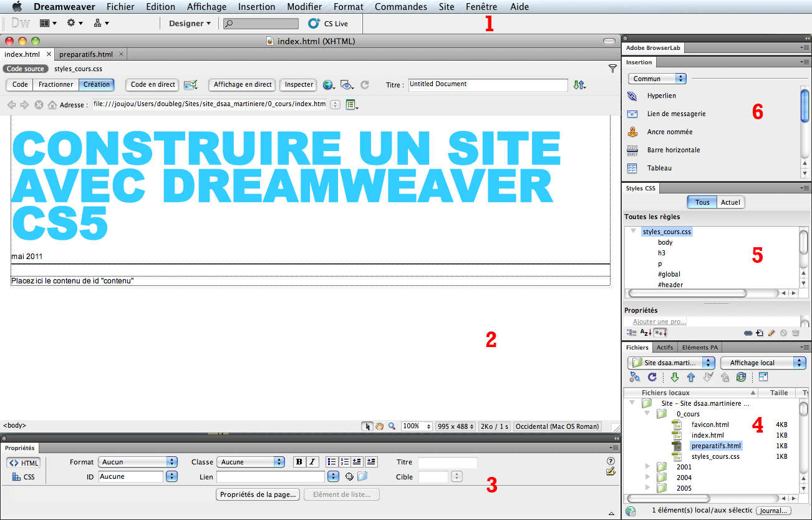Open the Site dsaa.marti... site dropdown
The image size is (812, 520).
[x=671, y=363]
